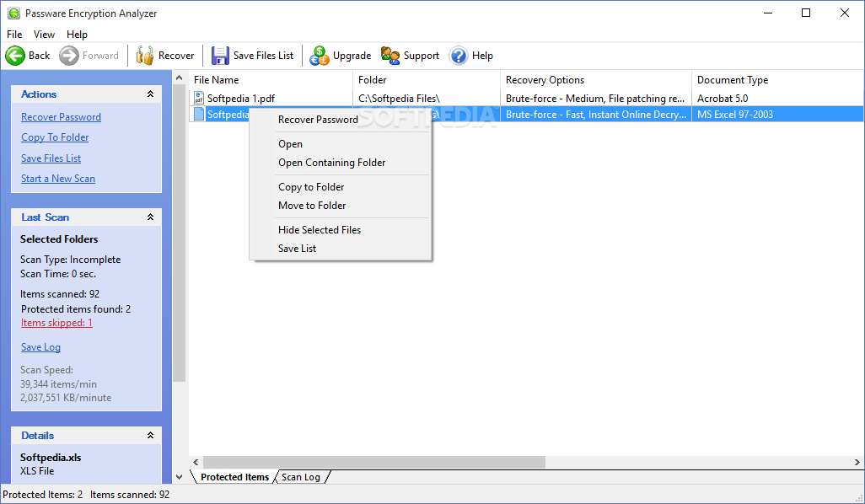
Task: Collapse the Last Scan panel
Action: click(x=150, y=217)
